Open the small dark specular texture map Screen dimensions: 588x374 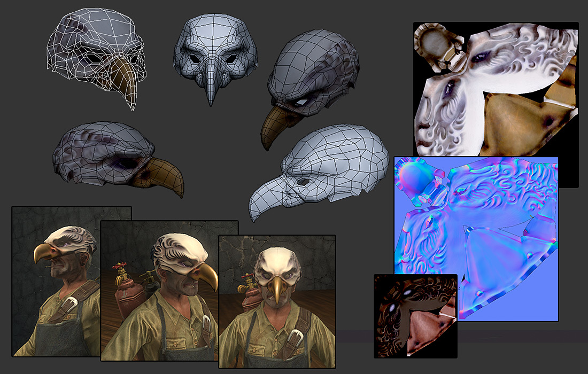click(x=415, y=316)
